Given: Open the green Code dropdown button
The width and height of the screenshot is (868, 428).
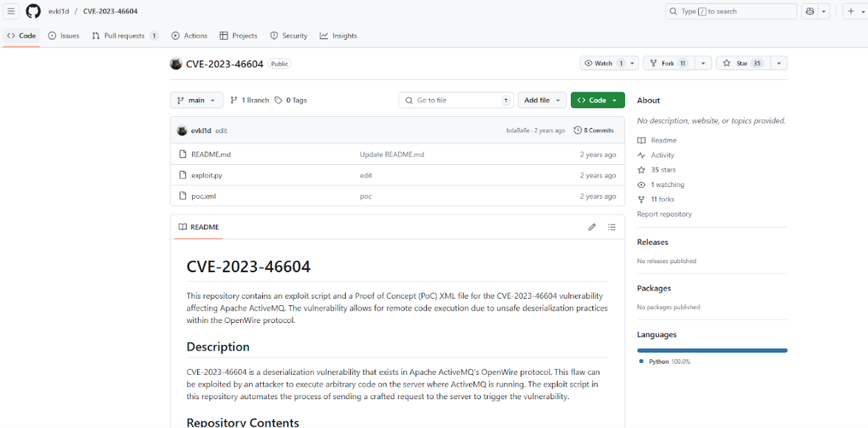Looking at the screenshot, I should [x=598, y=101].
